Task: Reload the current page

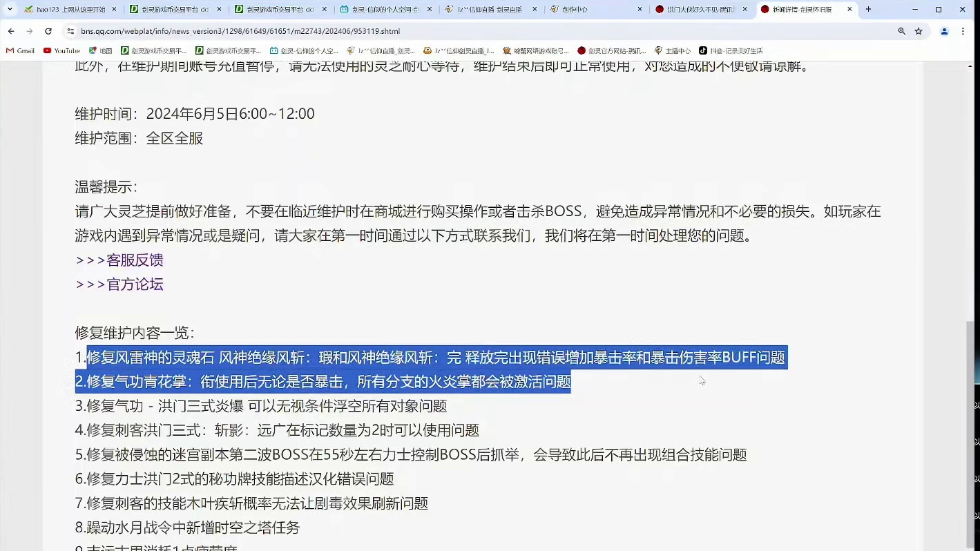Action: click(x=48, y=31)
